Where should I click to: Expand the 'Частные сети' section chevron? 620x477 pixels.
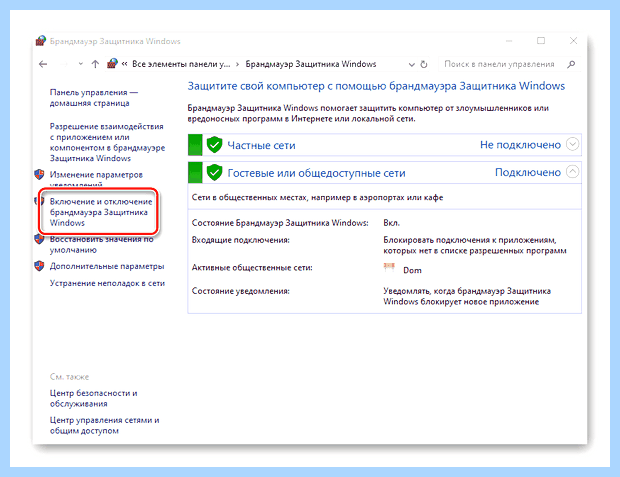[573, 144]
